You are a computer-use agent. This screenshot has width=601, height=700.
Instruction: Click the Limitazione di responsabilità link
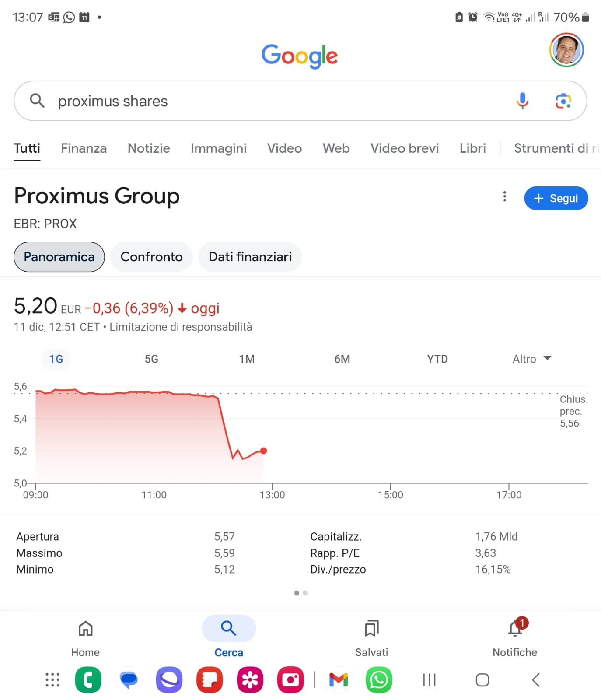[x=181, y=327]
